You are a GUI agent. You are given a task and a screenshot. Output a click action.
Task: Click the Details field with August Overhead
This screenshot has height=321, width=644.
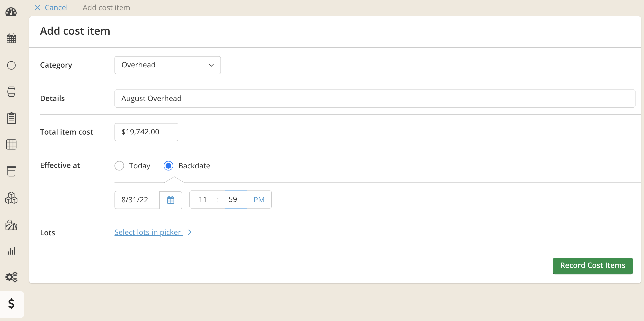375,98
